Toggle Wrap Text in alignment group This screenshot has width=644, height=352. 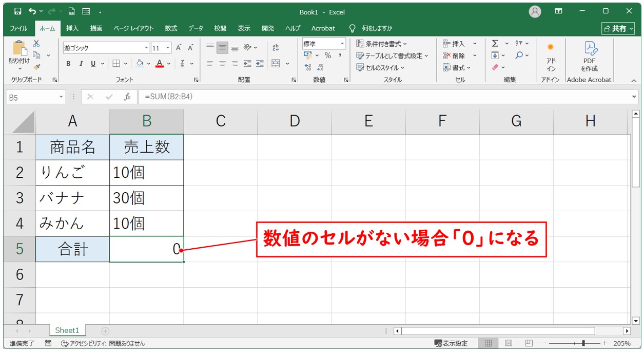276,48
